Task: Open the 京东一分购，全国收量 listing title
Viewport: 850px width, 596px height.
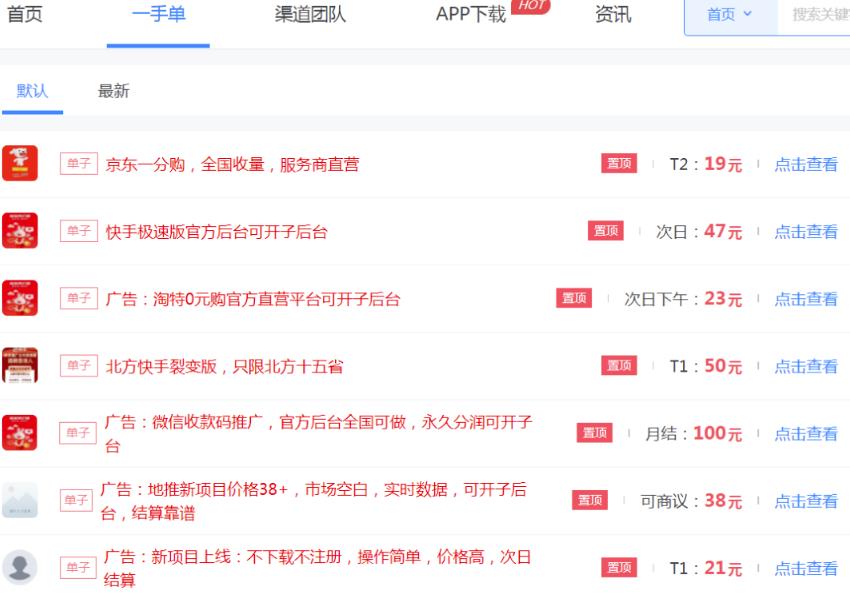Action: click(232, 165)
